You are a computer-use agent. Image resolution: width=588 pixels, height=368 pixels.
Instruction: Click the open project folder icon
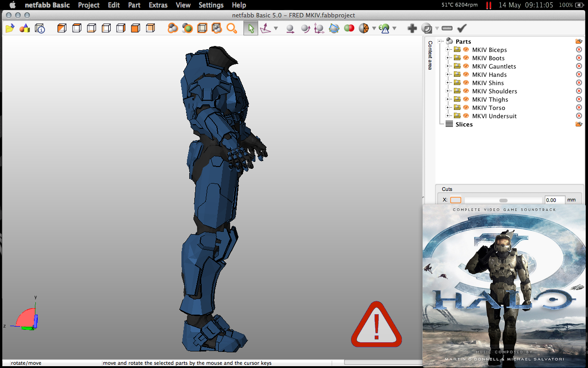tap(9, 29)
